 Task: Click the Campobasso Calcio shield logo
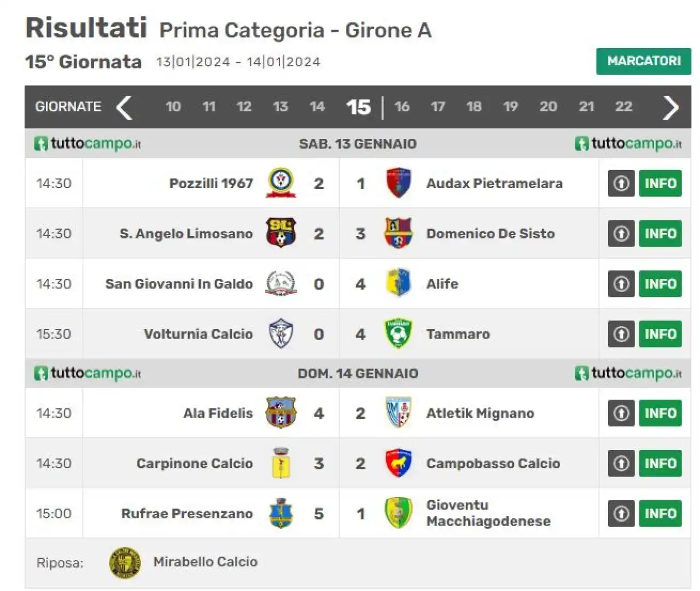399,463
